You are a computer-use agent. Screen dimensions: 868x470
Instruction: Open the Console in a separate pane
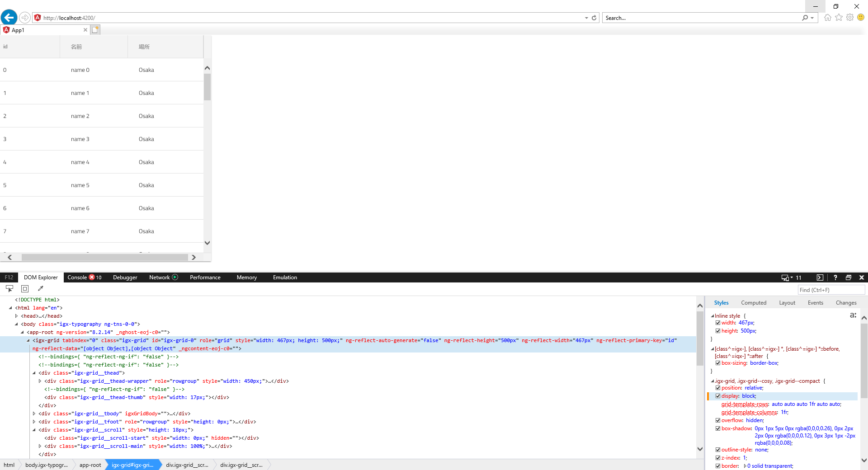(x=820, y=277)
